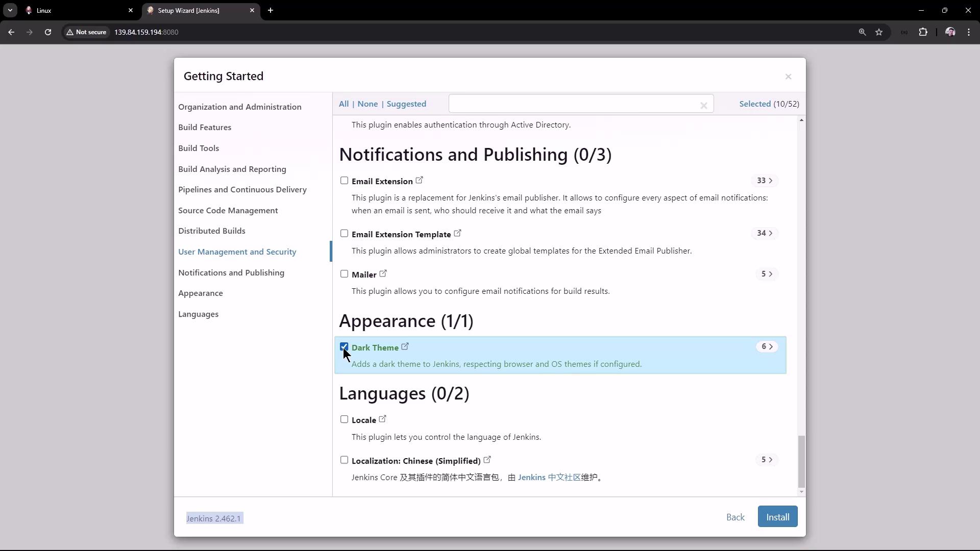Click the Install button
980x551 pixels.
(x=777, y=517)
